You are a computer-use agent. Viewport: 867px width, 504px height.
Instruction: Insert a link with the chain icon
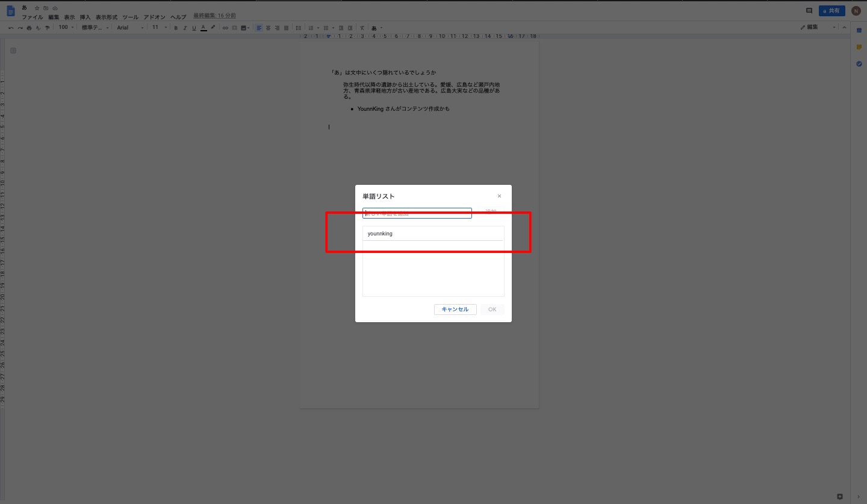tap(225, 28)
